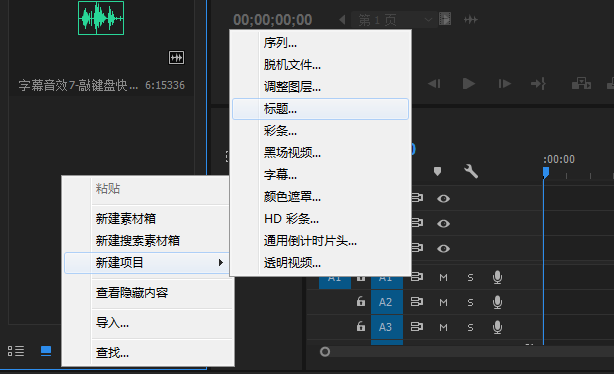Click the voice-over microphone on track A1

tap(497, 277)
